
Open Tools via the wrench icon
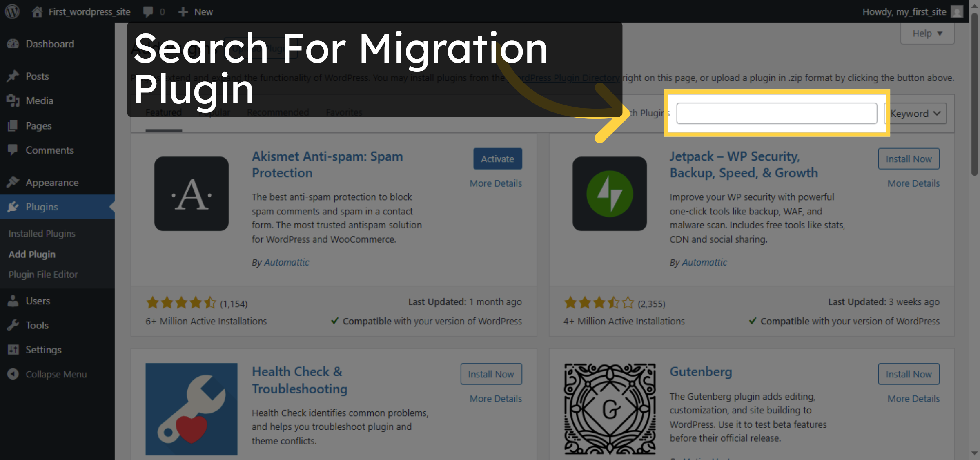click(x=13, y=325)
